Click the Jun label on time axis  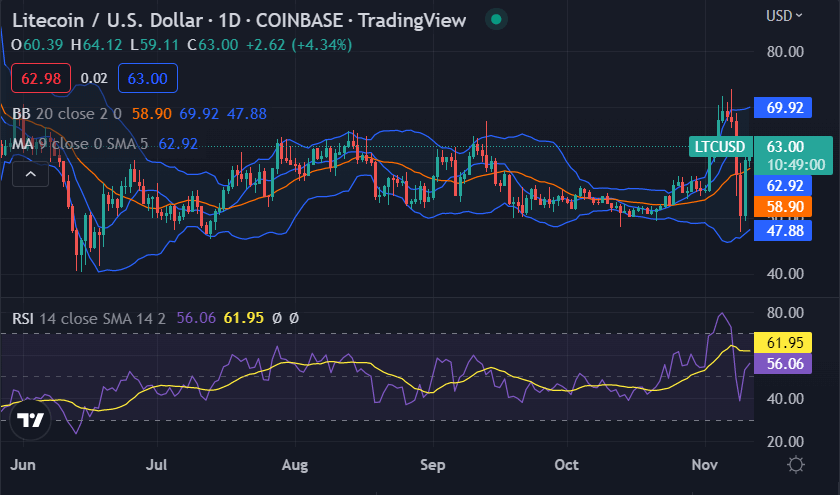(23, 464)
